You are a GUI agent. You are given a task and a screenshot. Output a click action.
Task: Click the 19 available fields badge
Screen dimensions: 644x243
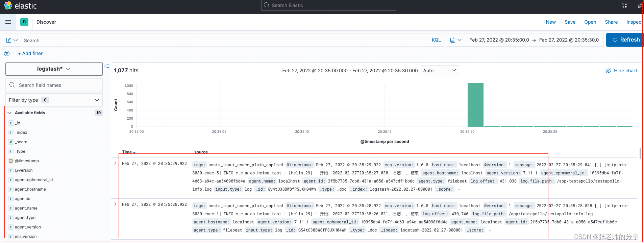pyautogui.click(x=99, y=113)
